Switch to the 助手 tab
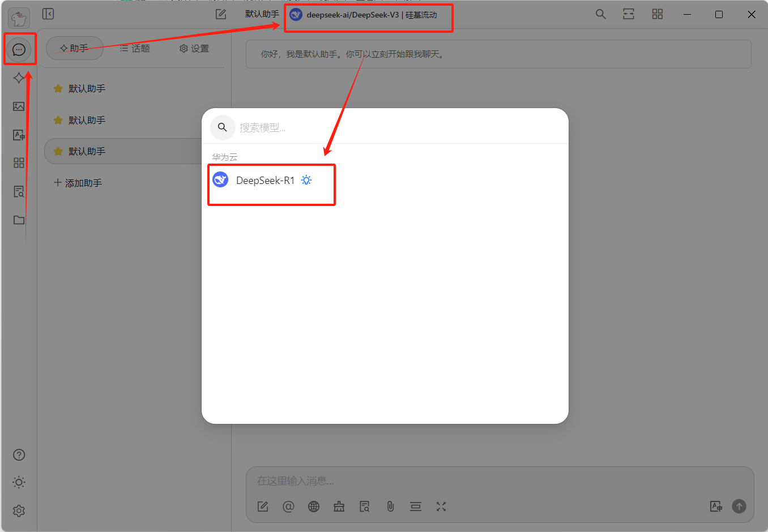 [74, 49]
